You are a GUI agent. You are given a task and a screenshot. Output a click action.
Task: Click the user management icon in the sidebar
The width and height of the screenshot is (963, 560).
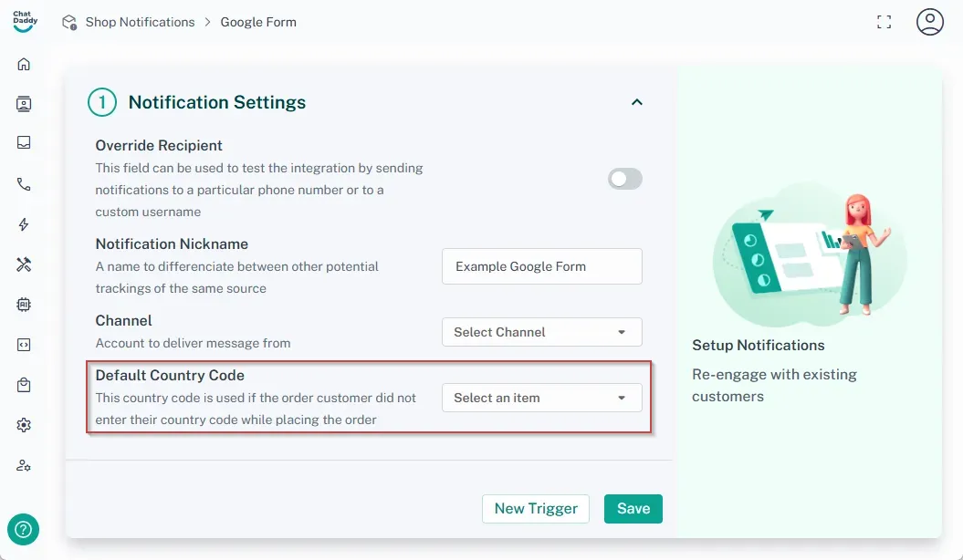(24, 465)
